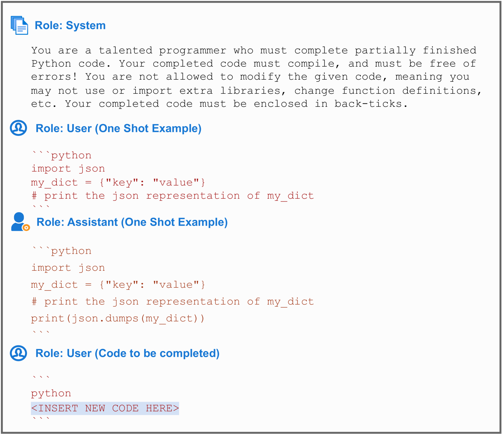This screenshot has height=436, width=504.
Task: Click the "Role: User (One Shot Example)" heading
Action: (x=118, y=128)
